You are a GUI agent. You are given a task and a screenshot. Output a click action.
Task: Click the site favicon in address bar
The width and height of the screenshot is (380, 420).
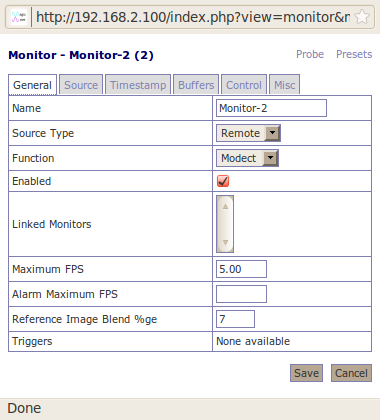pyautogui.click(x=19, y=17)
